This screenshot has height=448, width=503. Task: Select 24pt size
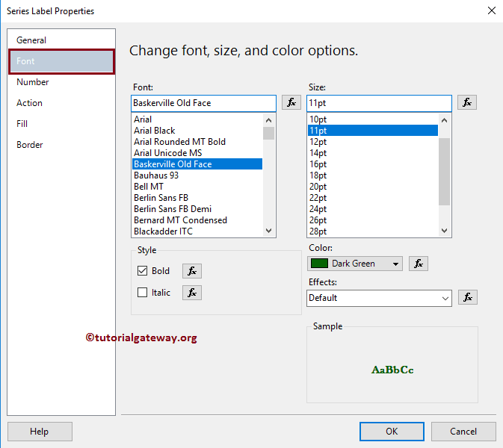click(373, 209)
